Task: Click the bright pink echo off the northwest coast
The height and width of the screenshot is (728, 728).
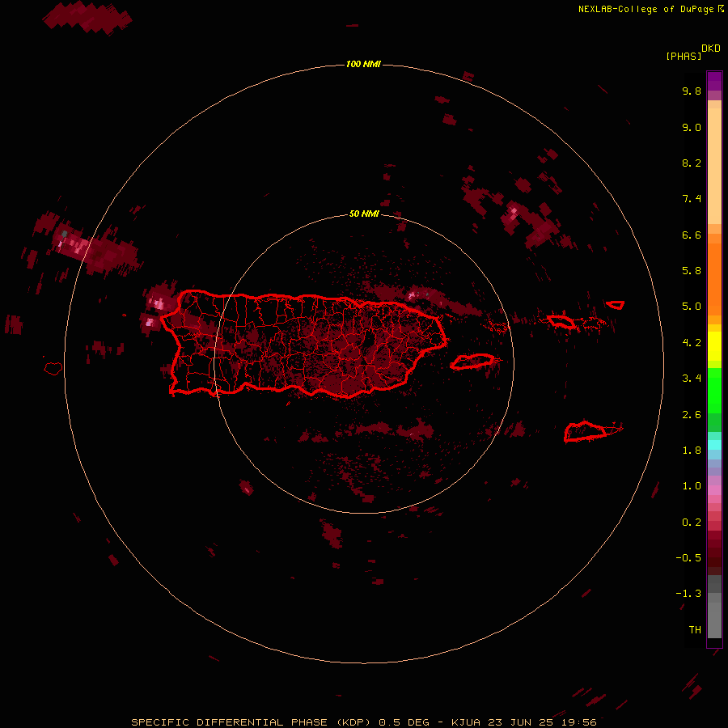Action: pyautogui.click(x=158, y=304)
